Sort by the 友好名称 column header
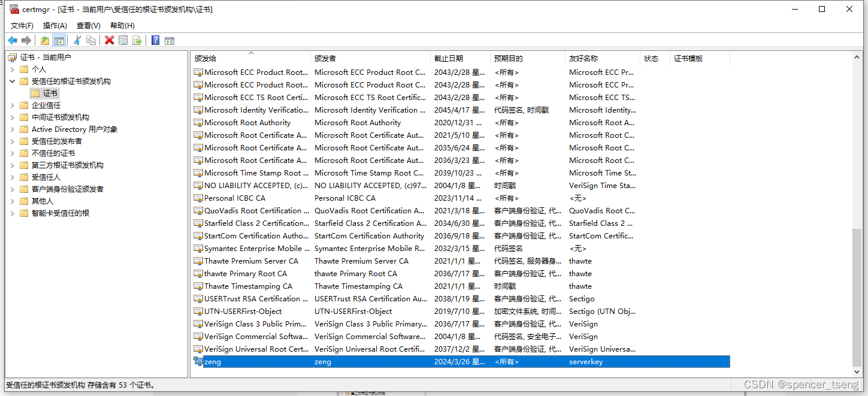Screen dimensions: 868x396 pyautogui.click(x=603, y=59)
